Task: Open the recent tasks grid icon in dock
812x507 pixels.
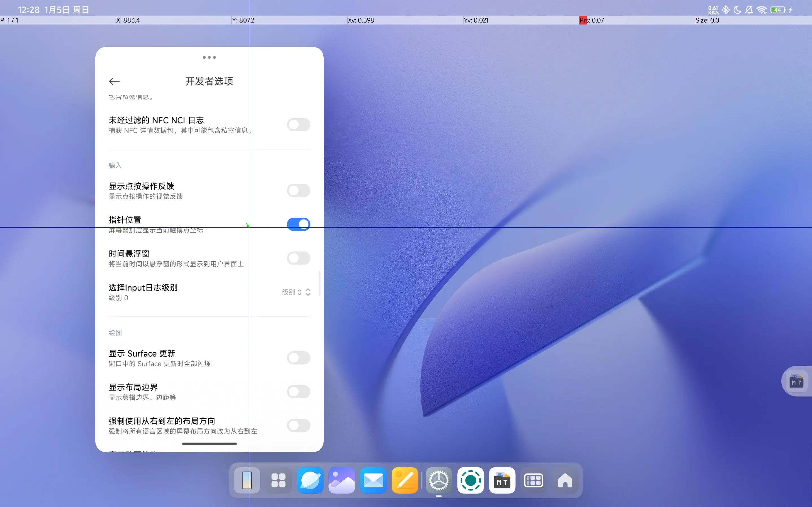Action: pos(533,481)
